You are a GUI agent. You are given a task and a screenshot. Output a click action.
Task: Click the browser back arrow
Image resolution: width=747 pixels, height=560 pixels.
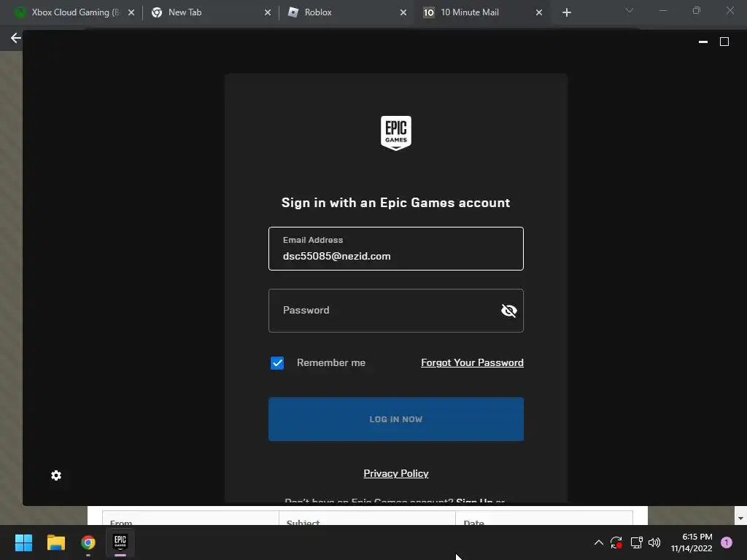pos(16,38)
